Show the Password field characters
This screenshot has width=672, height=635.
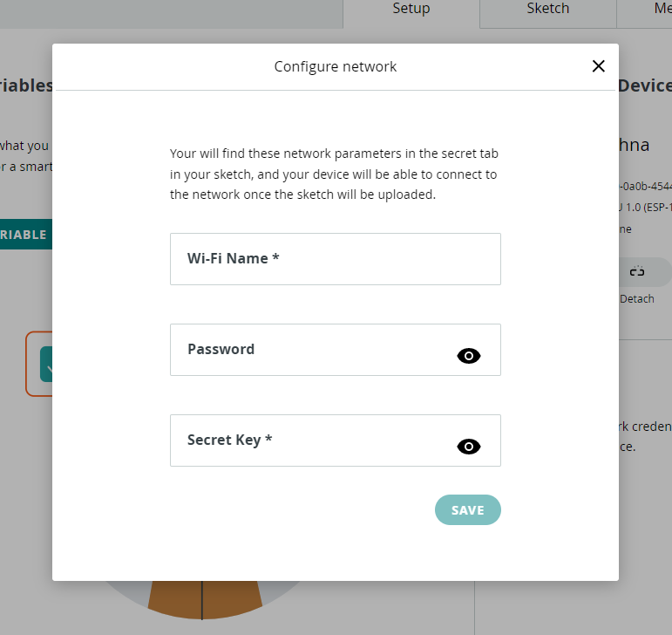tap(469, 356)
